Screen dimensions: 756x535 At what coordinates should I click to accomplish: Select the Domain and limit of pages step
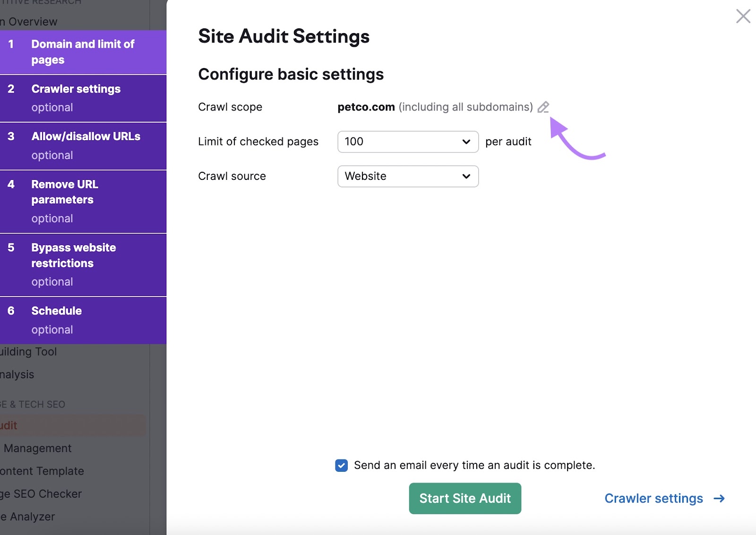83,52
